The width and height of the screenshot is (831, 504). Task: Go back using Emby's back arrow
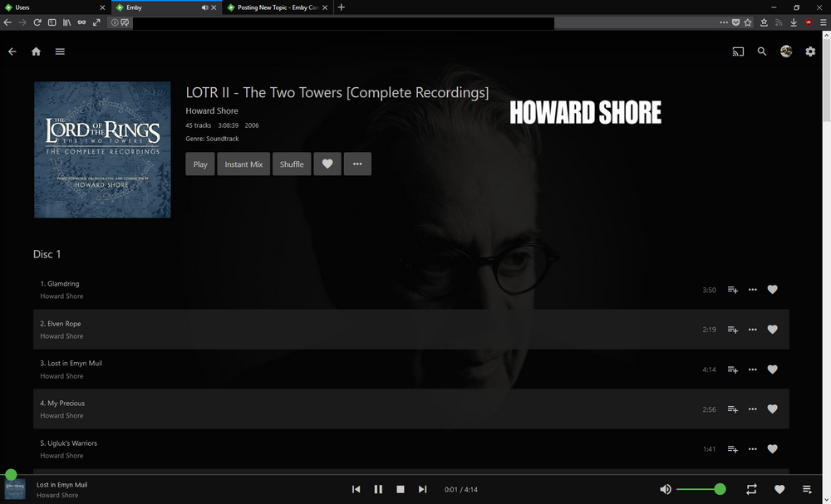tap(12, 51)
